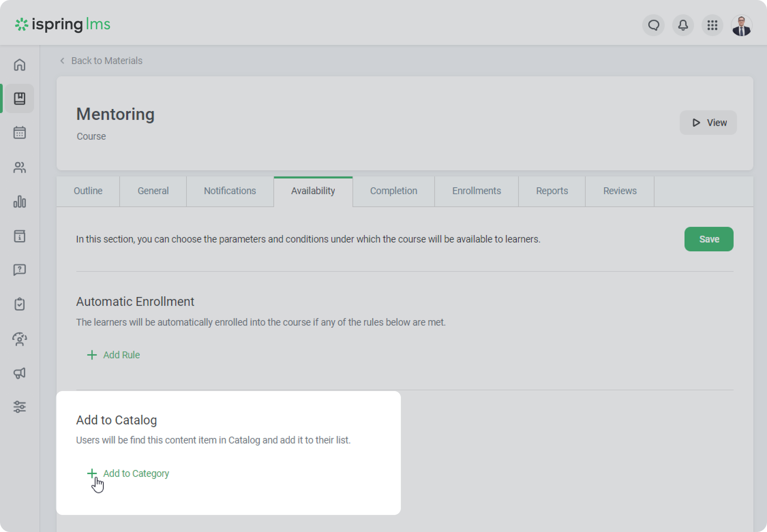This screenshot has height=532, width=767.
Task: Open the question mark help icon
Action: coord(19,270)
